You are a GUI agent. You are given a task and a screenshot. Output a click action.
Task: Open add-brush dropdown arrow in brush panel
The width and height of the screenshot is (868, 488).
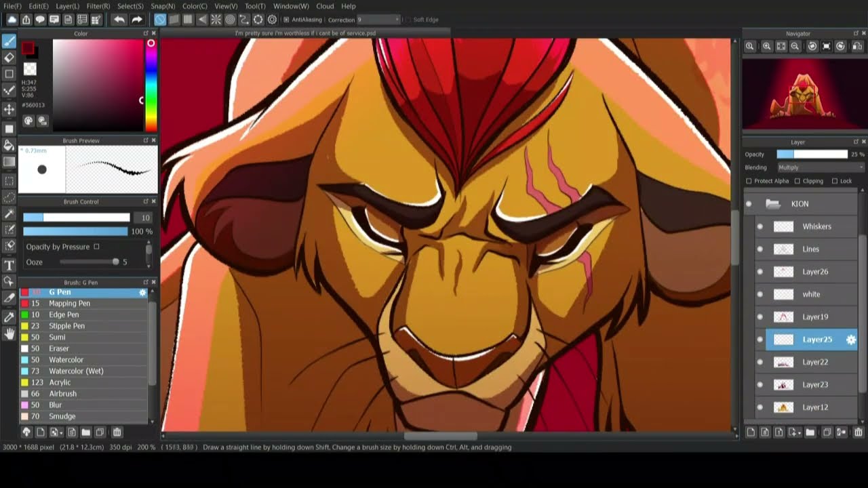(x=62, y=432)
